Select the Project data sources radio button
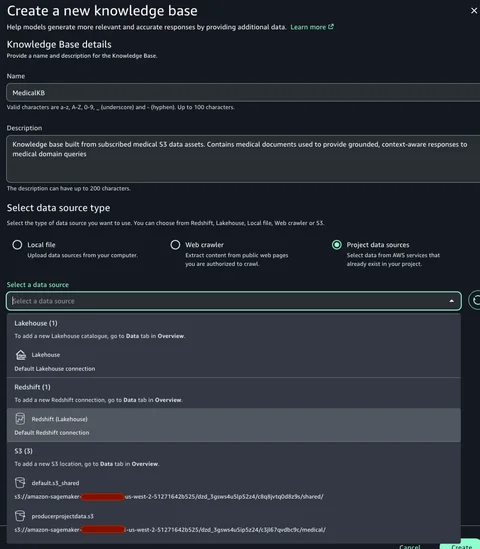The height and width of the screenshot is (549, 480). tap(337, 245)
